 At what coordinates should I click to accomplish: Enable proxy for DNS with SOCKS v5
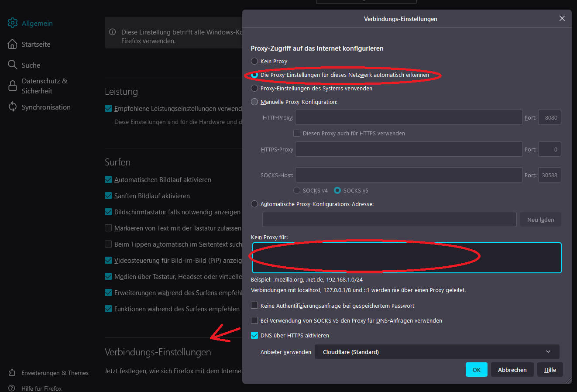254,320
